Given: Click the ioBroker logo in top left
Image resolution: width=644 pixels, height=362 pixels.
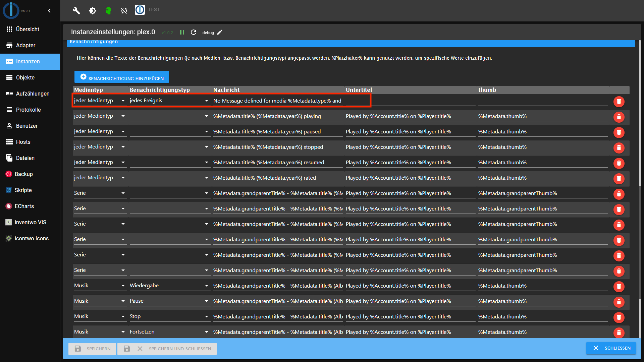Looking at the screenshot, I should click(x=11, y=10).
